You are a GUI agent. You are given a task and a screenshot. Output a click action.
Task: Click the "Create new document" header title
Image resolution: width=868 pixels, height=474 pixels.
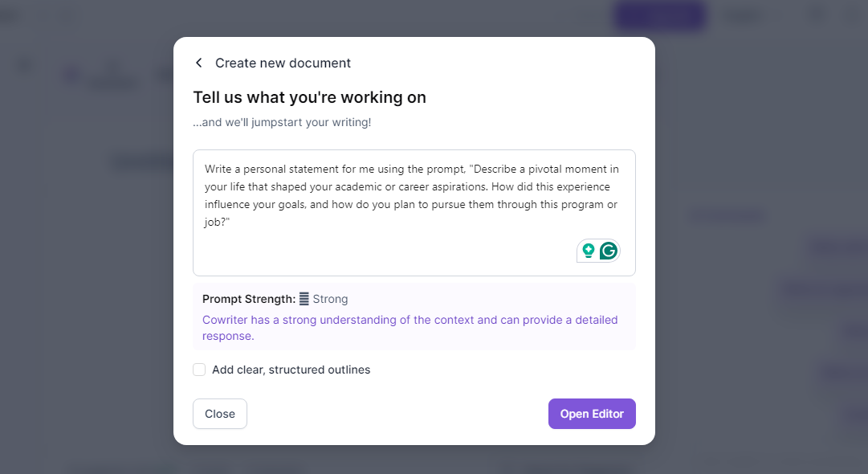pyautogui.click(x=283, y=63)
